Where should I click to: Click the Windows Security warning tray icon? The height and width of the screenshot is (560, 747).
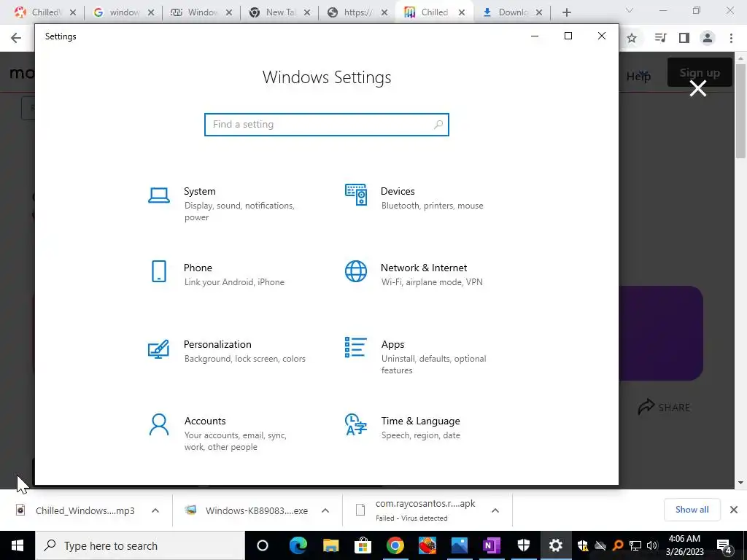[583, 545]
